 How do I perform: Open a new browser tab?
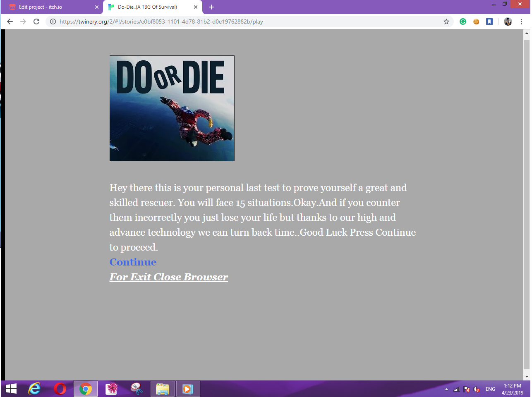[x=211, y=7]
